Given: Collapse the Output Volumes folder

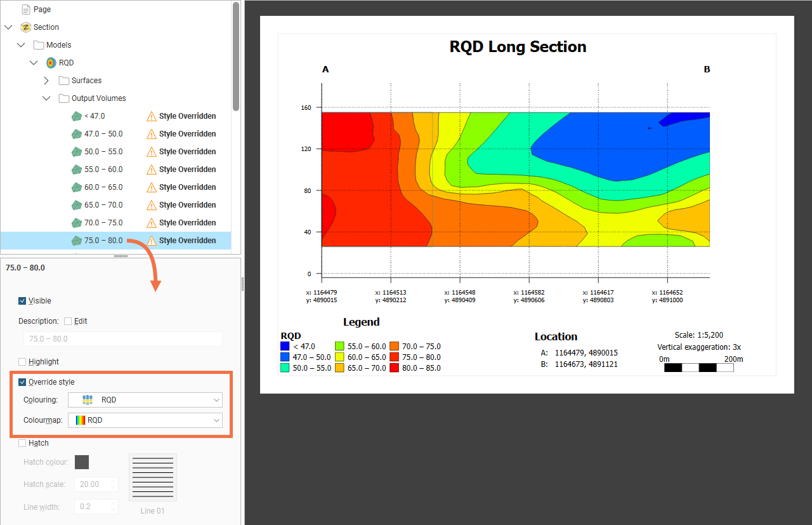Looking at the screenshot, I should click(46, 98).
